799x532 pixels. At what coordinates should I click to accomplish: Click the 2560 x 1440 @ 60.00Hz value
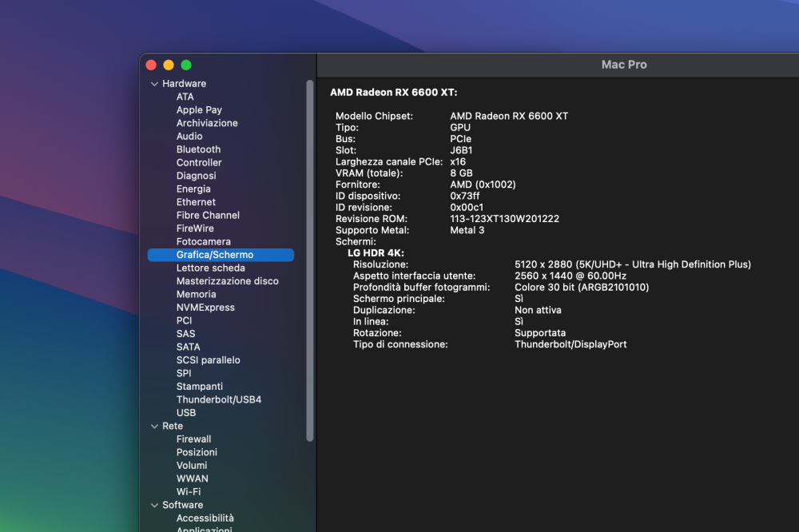pyautogui.click(x=570, y=276)
